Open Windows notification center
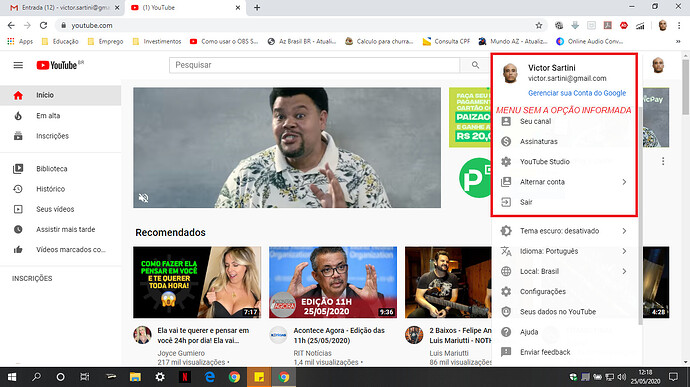The image size is (690, 387). [673, 377]
